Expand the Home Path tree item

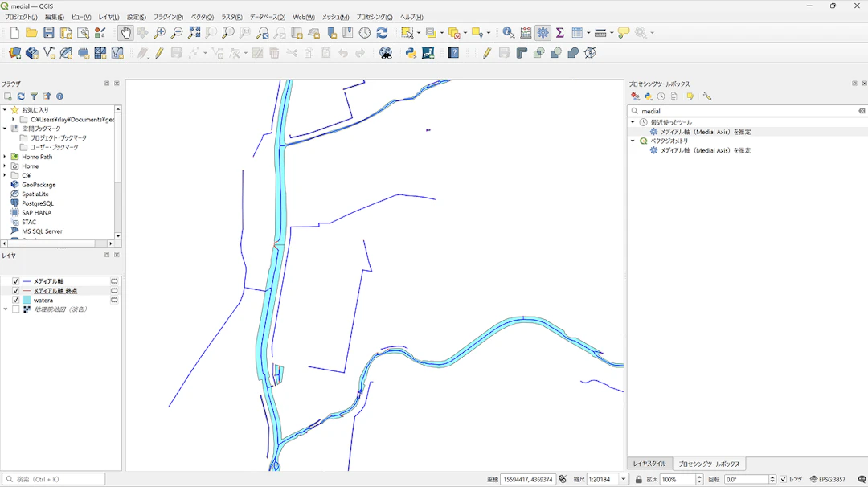point(5,157)
